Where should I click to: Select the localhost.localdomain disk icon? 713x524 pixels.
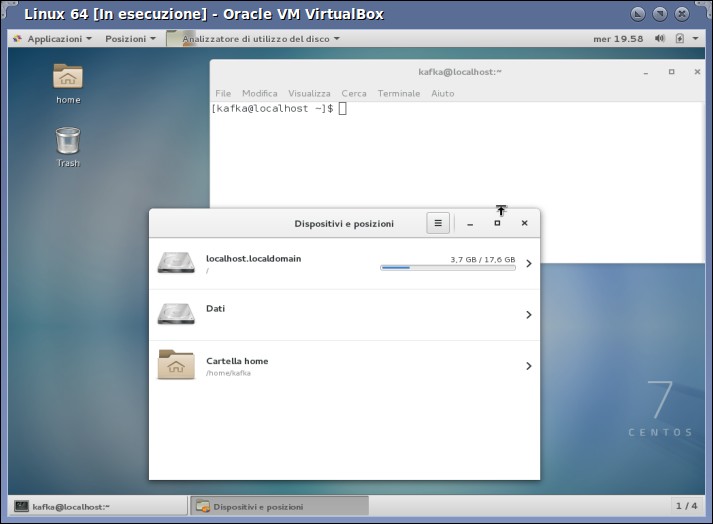[176, 263]
